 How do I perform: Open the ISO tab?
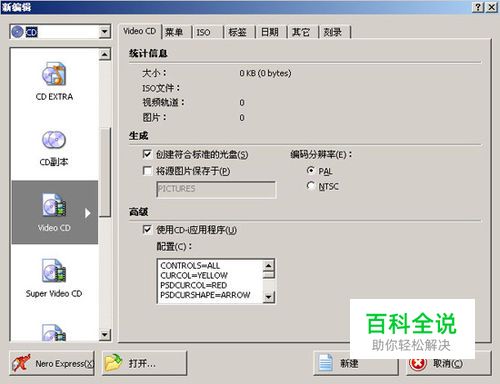tap(207, 32)
